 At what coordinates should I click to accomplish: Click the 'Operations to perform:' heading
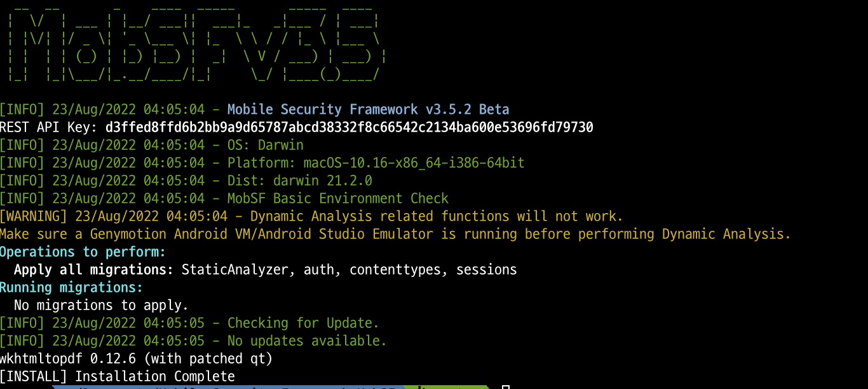pyautogui.click(x=83, y=252)
